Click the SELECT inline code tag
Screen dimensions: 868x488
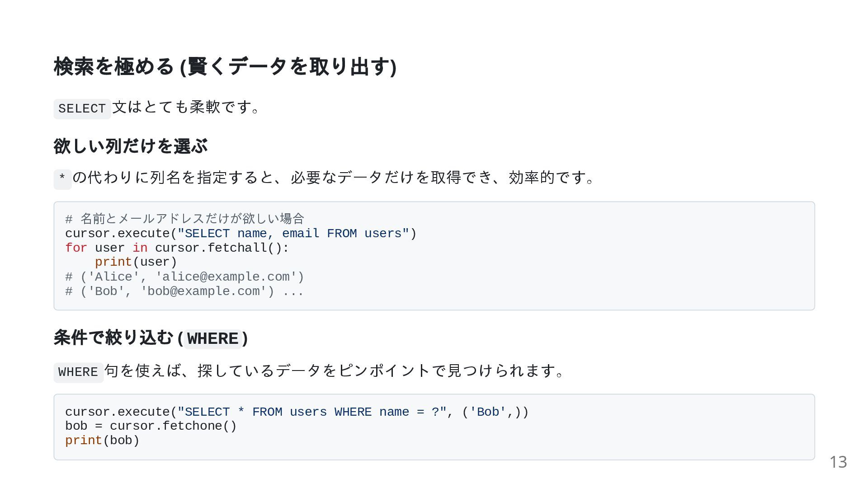(x=82, y=109)
